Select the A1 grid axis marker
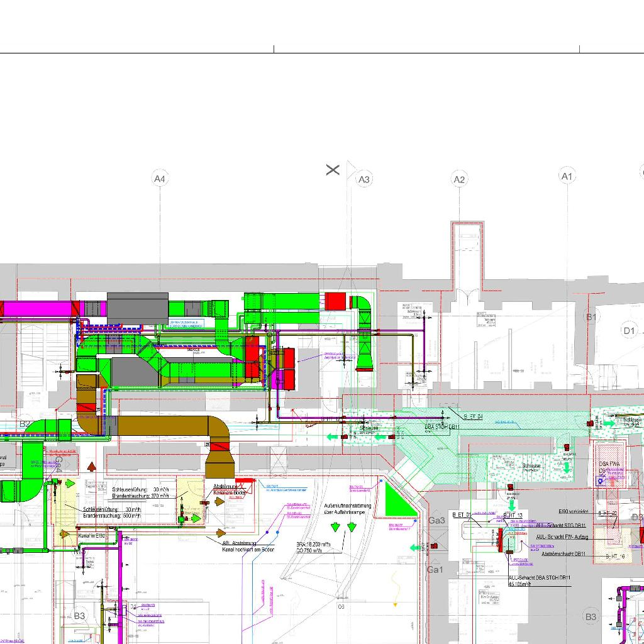The height and width of the screenshot is (644, 644). pos(567,176)
